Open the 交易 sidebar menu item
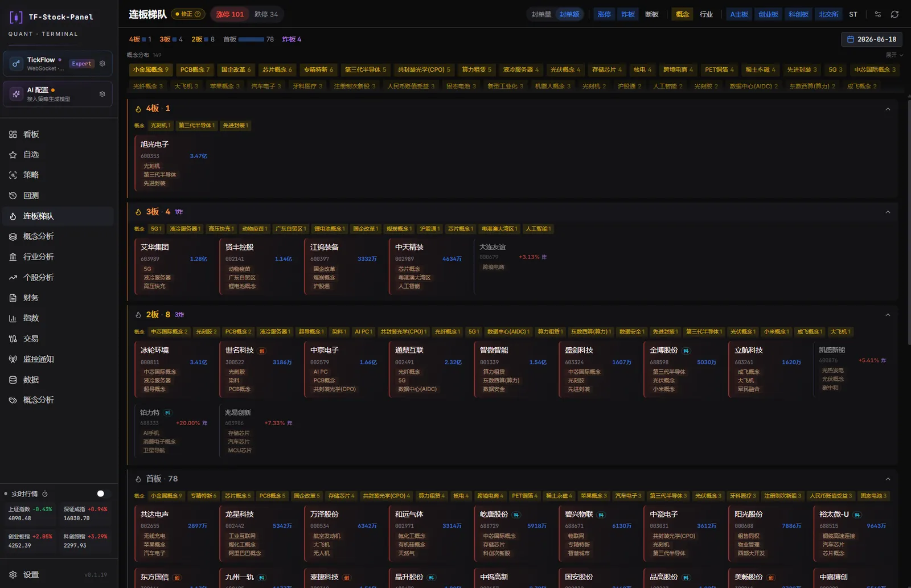The height and width of the screenshot is (588, 911). tap(57, 339)
